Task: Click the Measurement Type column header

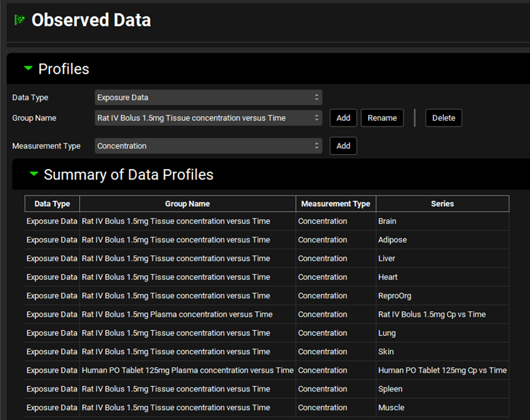Action: pyautogui.click(x=336, y=204)
